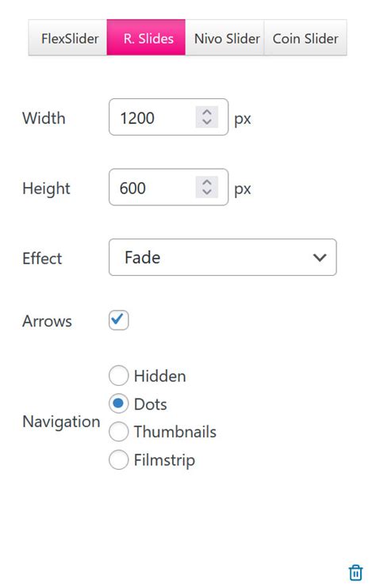Open the Effect dropdown showing Fade
The height and width of the screenshot is (588, 376).
point(223,258)
